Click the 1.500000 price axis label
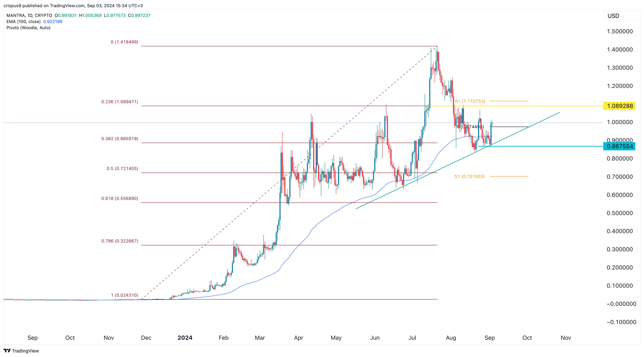 [x=620, y=31]
